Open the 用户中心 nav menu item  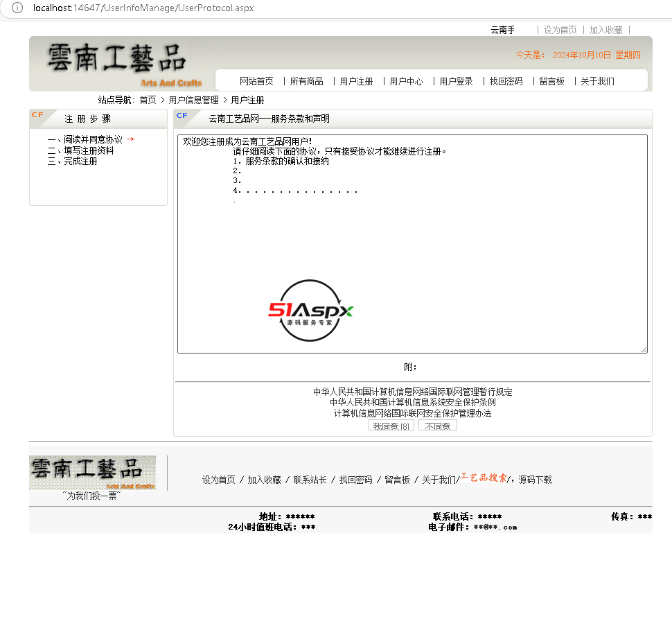406,82
